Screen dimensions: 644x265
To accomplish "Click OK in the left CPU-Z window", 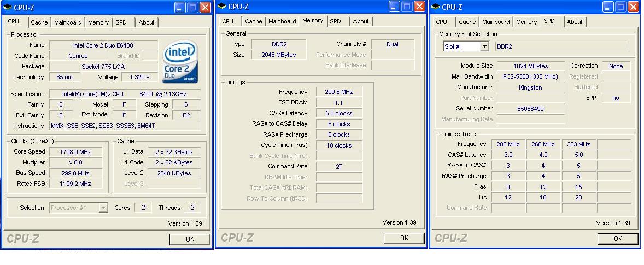I will tap(190, 239).
